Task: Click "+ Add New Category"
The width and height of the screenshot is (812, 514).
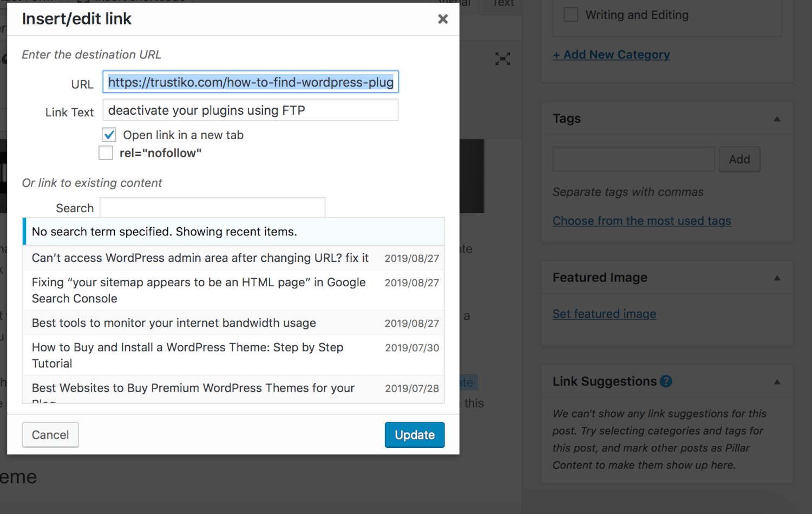Action: point(611,54)
